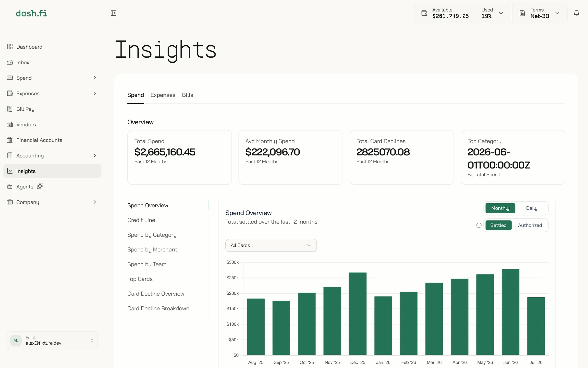Expand the Available balance dropdown chevron
The height and width of the screenshot is (368, 588).
[501, 13]
